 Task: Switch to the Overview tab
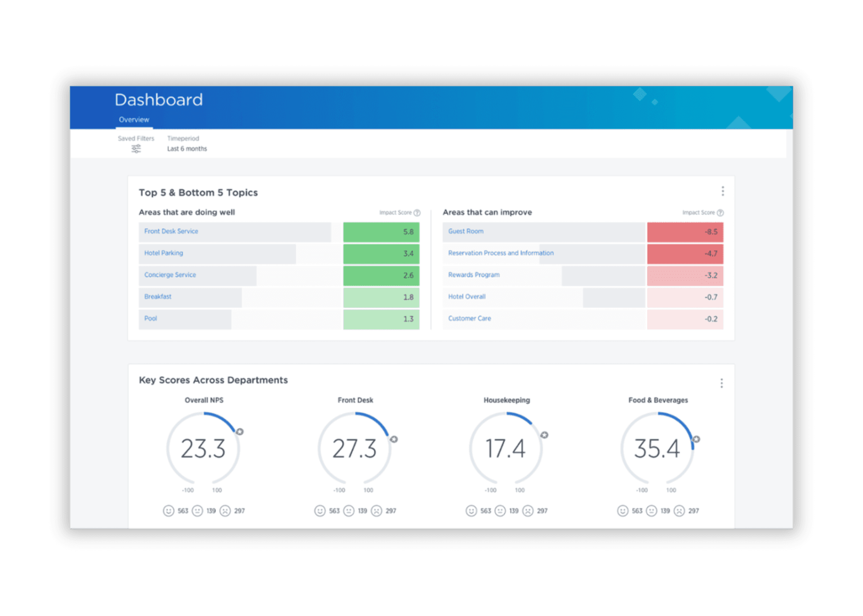point(133,120)
